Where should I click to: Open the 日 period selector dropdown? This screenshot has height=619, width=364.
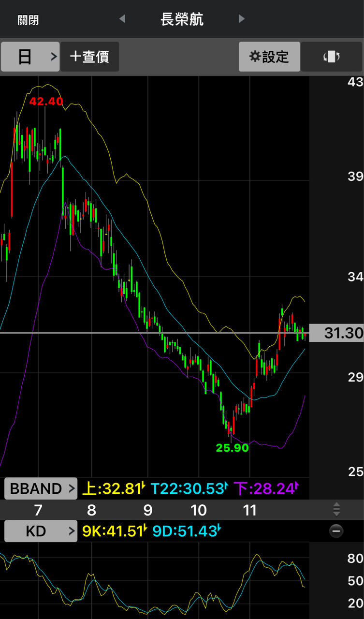point(30,57)
